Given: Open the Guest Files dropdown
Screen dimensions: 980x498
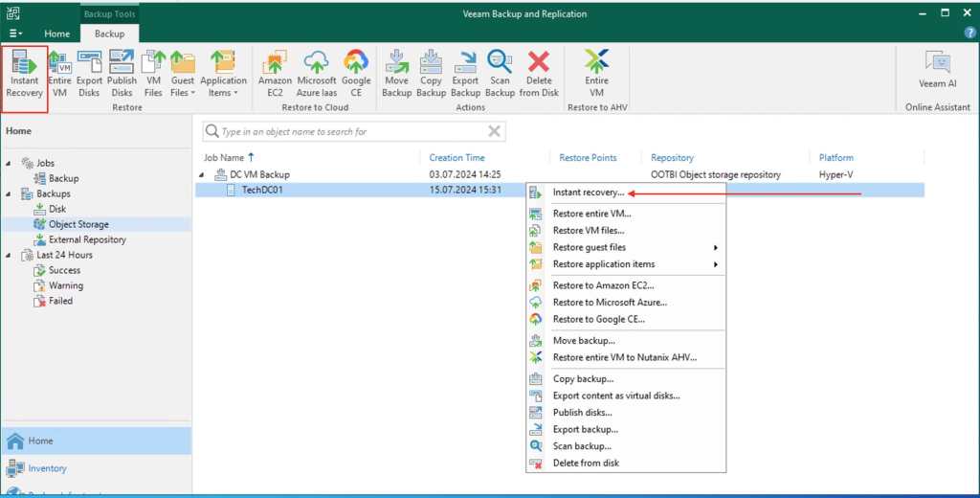Looking at the screenshot, I should (183, 73).
